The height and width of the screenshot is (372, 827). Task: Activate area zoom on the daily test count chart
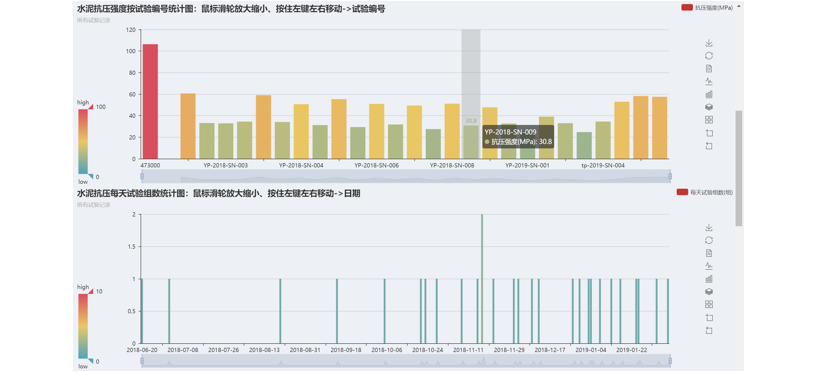(709, 317)
